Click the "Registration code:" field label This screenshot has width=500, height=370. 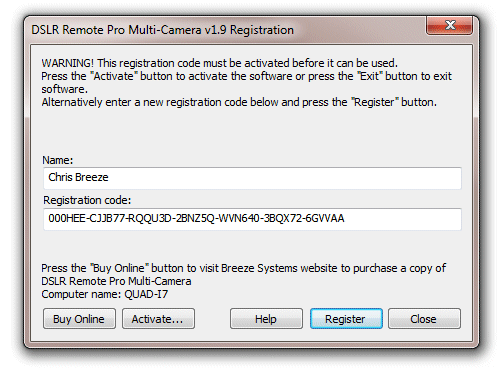coord(87,200)
